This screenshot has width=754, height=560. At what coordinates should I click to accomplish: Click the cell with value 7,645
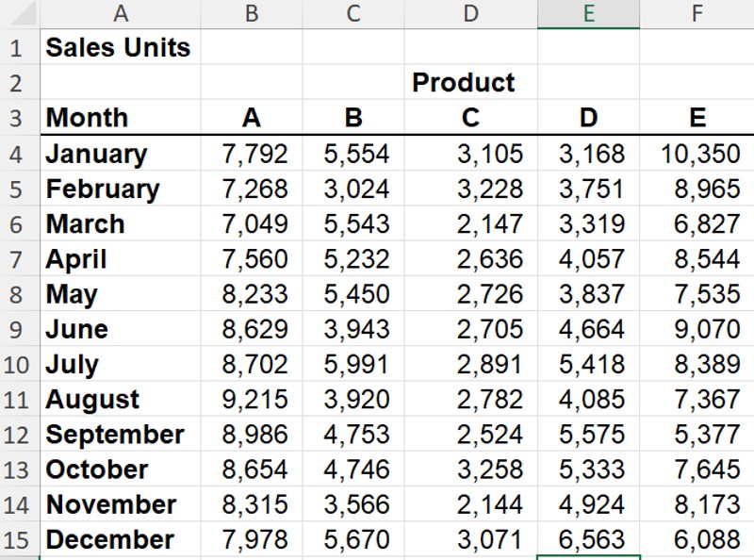tap(697, 469)
